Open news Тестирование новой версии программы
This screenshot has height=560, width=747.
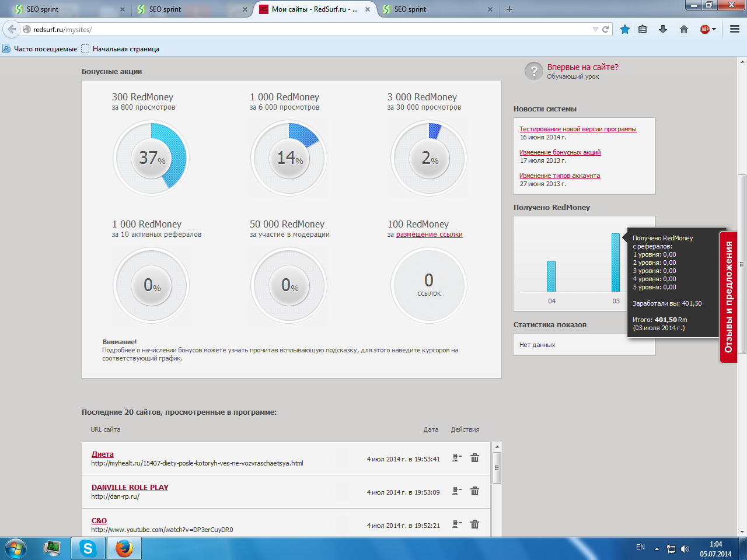click(x=578, y=129)
